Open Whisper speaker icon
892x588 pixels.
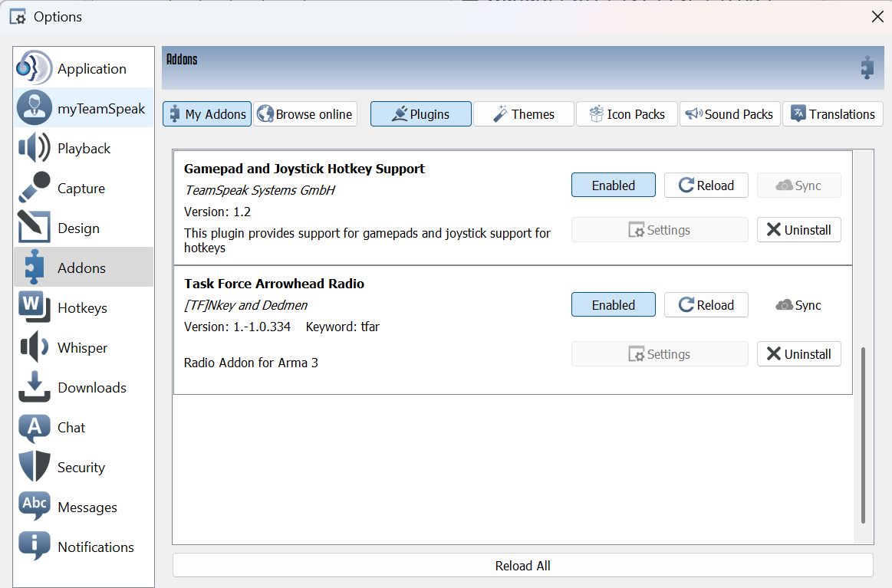pos(35,347)
